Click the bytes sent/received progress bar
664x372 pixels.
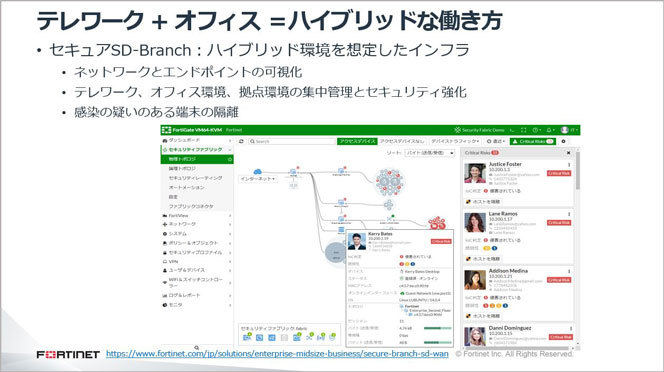click(x=437, y=328)
